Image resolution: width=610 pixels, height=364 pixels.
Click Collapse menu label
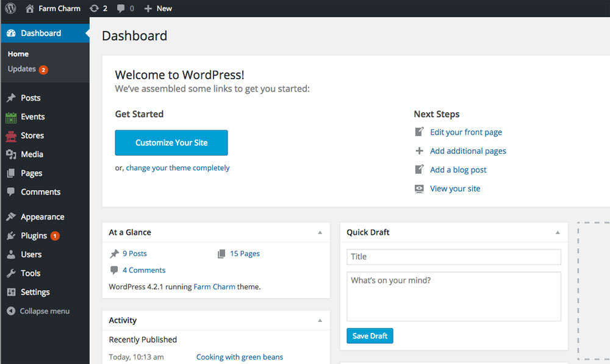coord(45,311)
